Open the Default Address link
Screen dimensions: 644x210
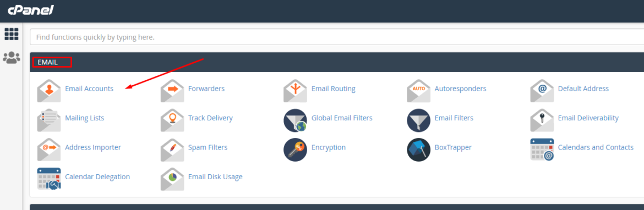pos(583,89)
